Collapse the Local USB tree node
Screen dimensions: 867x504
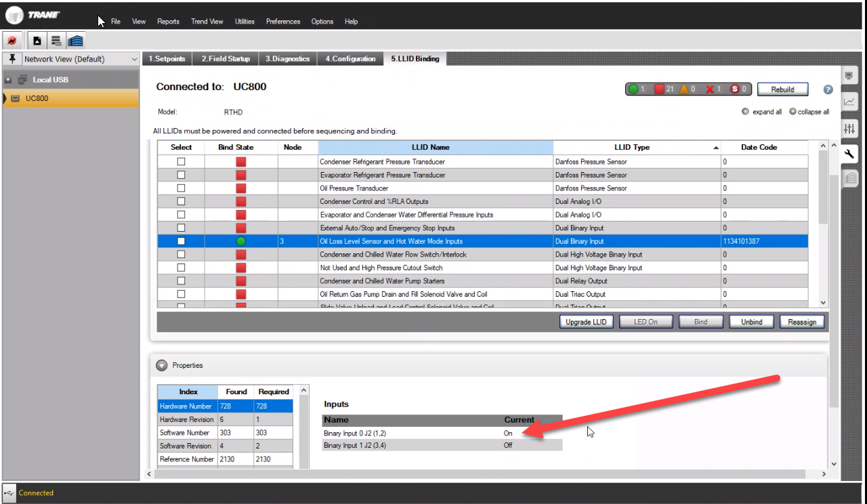8,80
